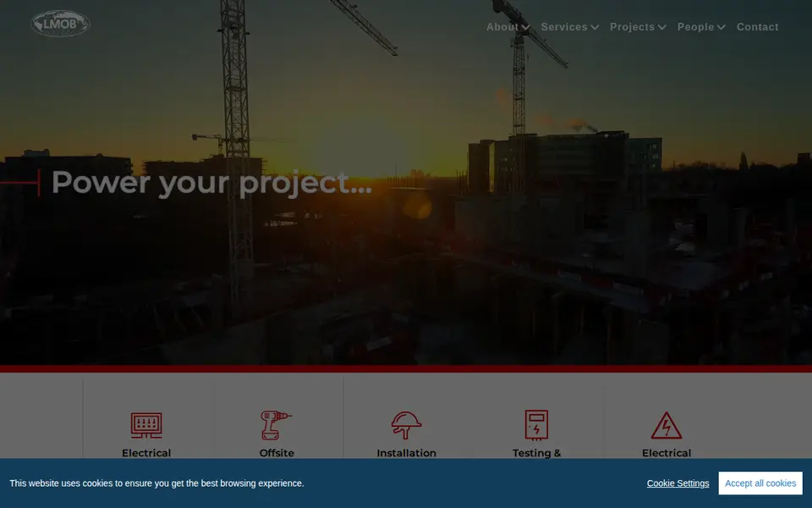Open Cookie Settings link
812x508 pixels.
(x=678, y=483)
